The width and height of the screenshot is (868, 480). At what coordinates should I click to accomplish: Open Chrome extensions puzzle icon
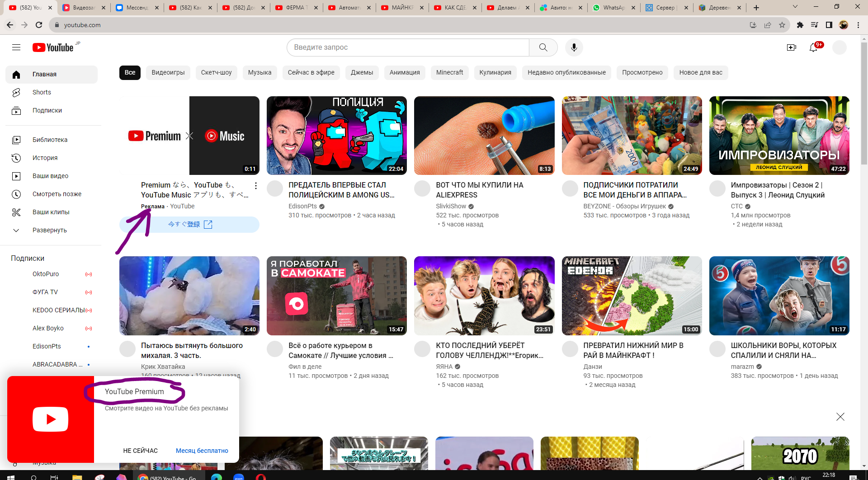click(800, 25)
